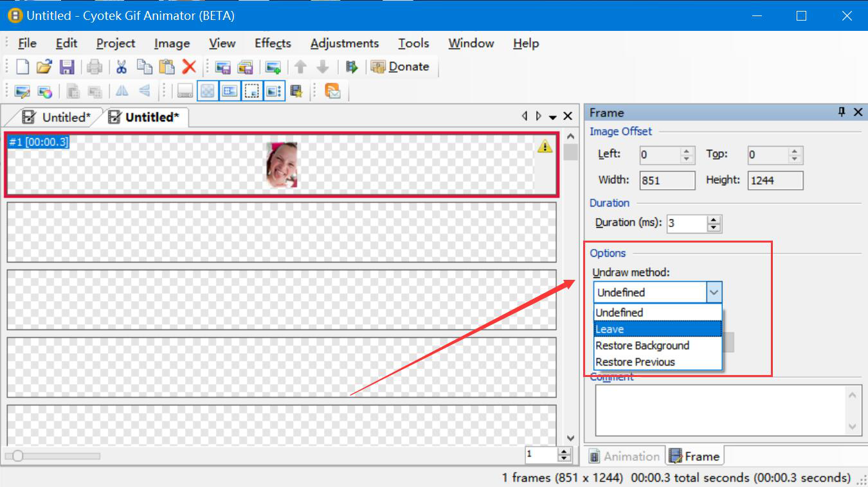
Task: Add a frame with the green plus image icon
Action: (273, 67)
